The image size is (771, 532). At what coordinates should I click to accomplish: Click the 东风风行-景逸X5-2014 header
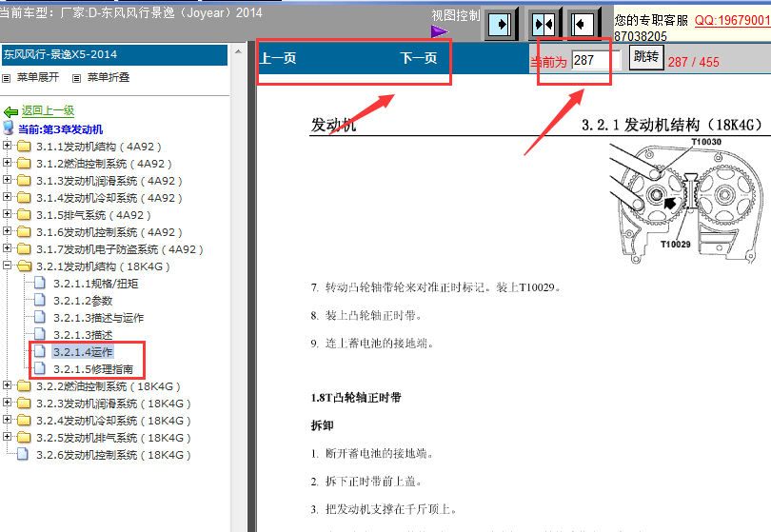tap(114, 54)
